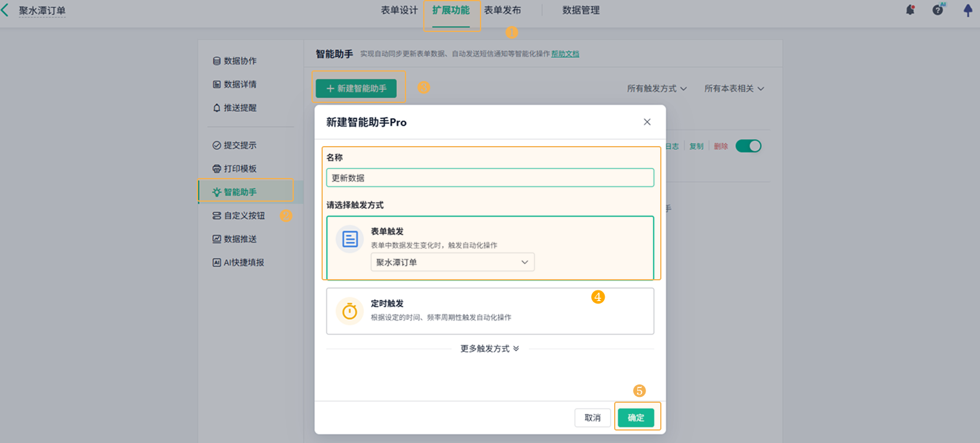Click the AI快捷填报 sidebar icon
This screenshot has width=980, height=443.
(216, 263)
